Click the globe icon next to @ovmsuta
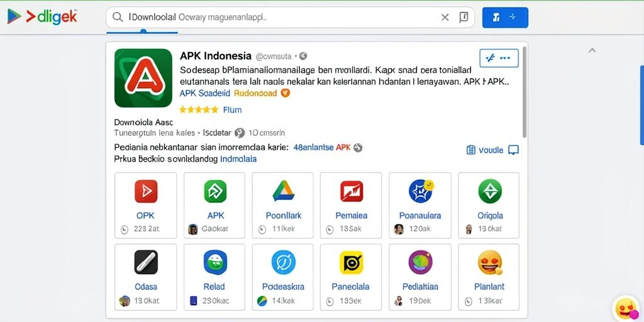The image size is (644, 322). 303,56
